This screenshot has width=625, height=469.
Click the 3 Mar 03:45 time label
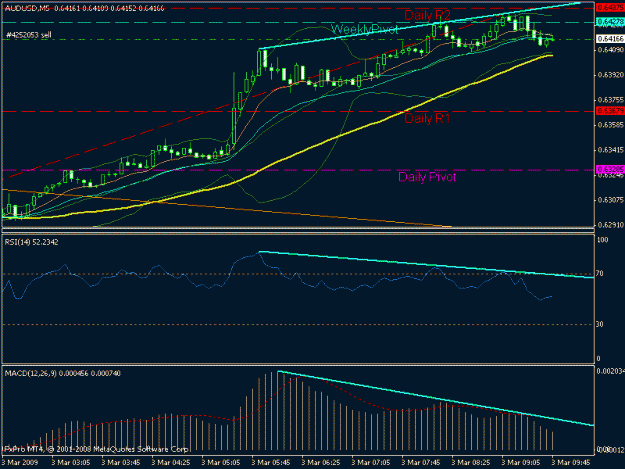(121, 463)
